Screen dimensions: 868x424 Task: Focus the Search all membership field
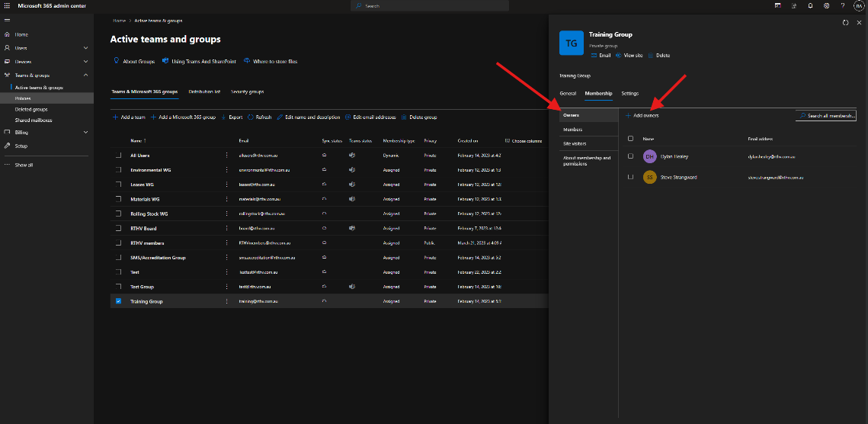click(x=826, y=116)
